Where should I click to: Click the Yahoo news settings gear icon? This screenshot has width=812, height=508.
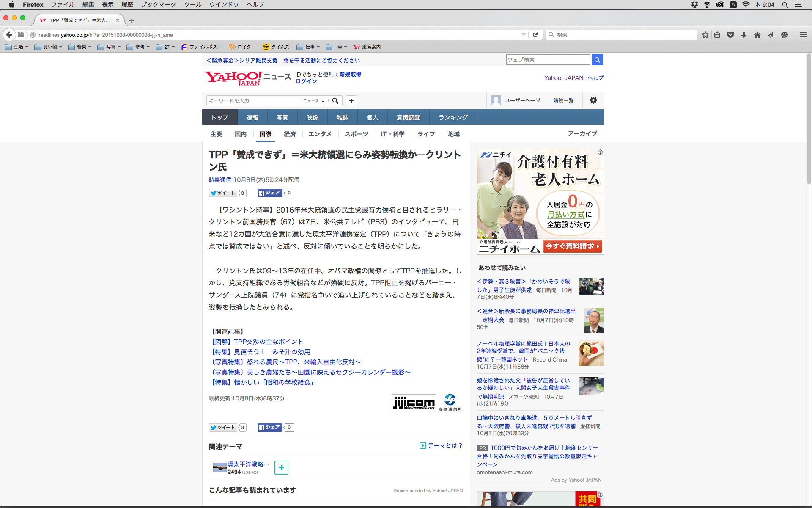click(x=593, y=100)
